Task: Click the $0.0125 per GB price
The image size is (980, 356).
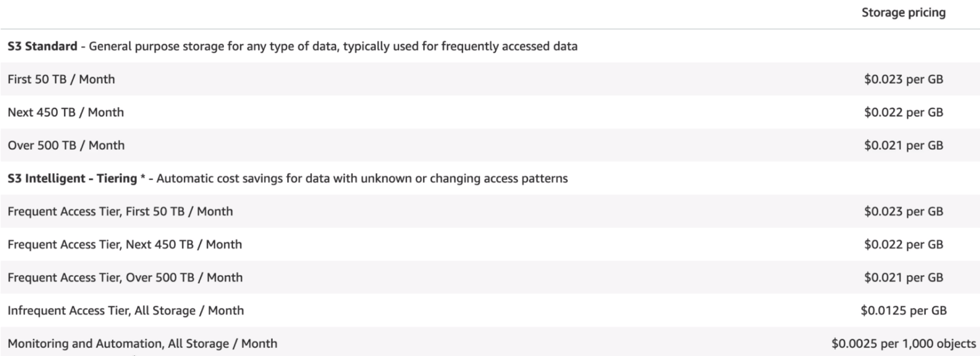Action: point(903,310)
